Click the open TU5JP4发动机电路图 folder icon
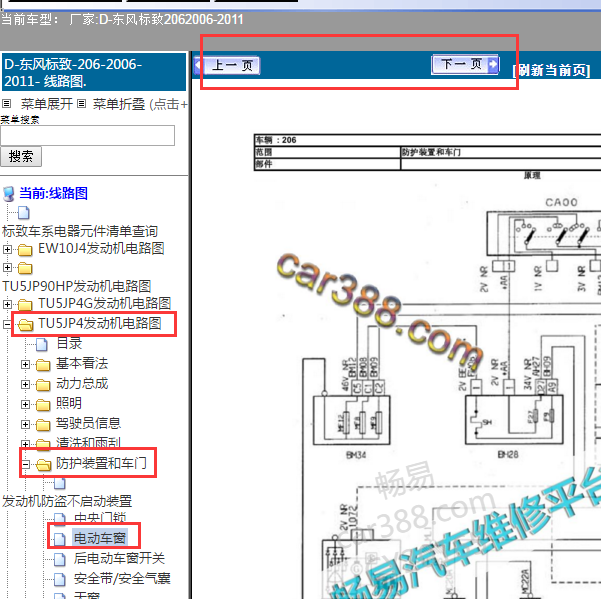Screen dimensions: 601x599 [x=25, y=325]
